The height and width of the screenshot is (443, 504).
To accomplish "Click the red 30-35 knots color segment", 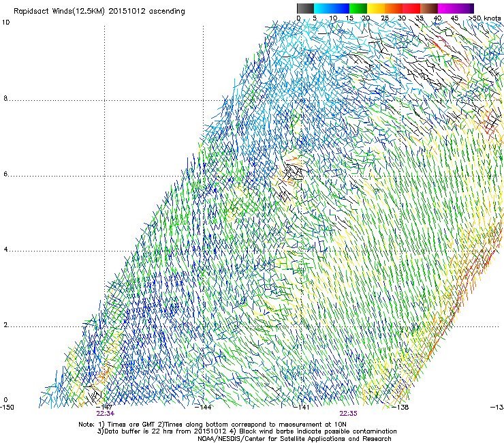I will click(x=411, y=8).
